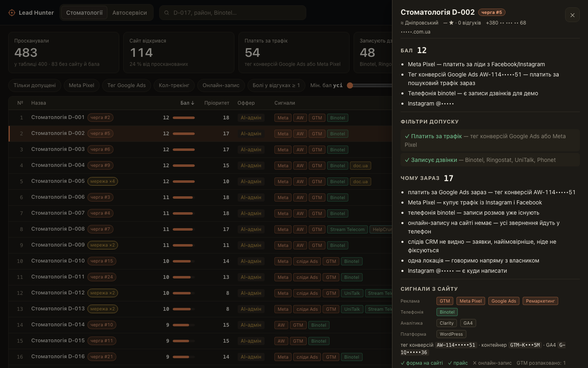Enable the Онлайн-запис filter chip

click(221, 85)
